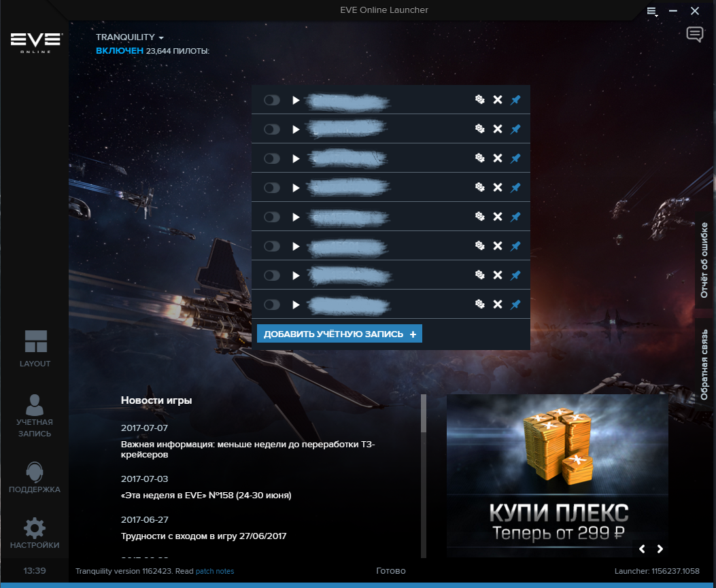Click the blue pin on the fourth account
The image size is (716, 588).
click(515, 187)
